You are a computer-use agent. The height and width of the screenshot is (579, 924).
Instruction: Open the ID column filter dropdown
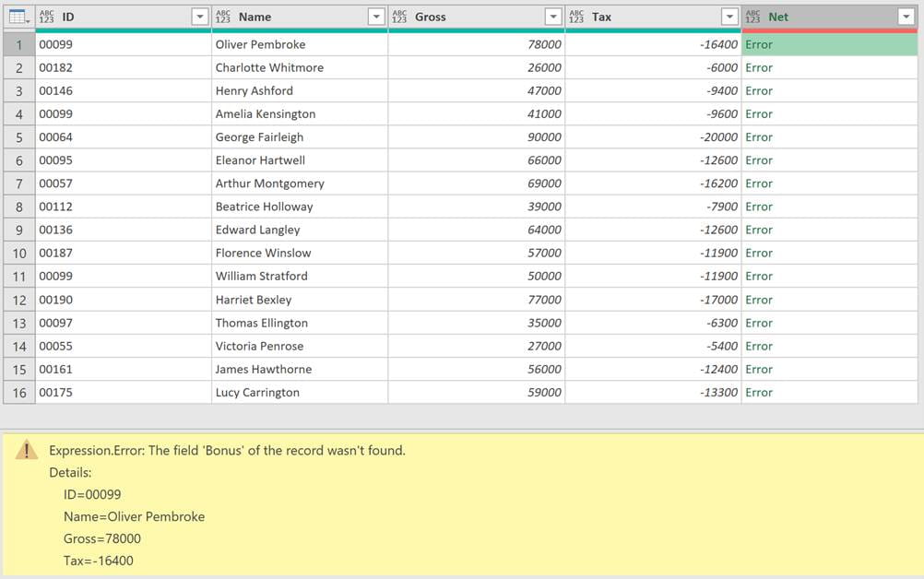pyautogui.click(x=200, y=18)
